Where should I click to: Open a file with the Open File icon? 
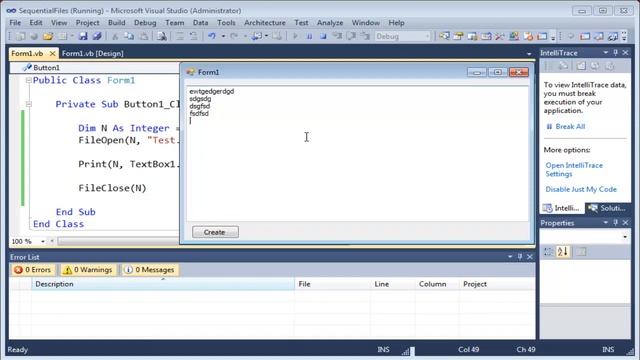[48, 36]
